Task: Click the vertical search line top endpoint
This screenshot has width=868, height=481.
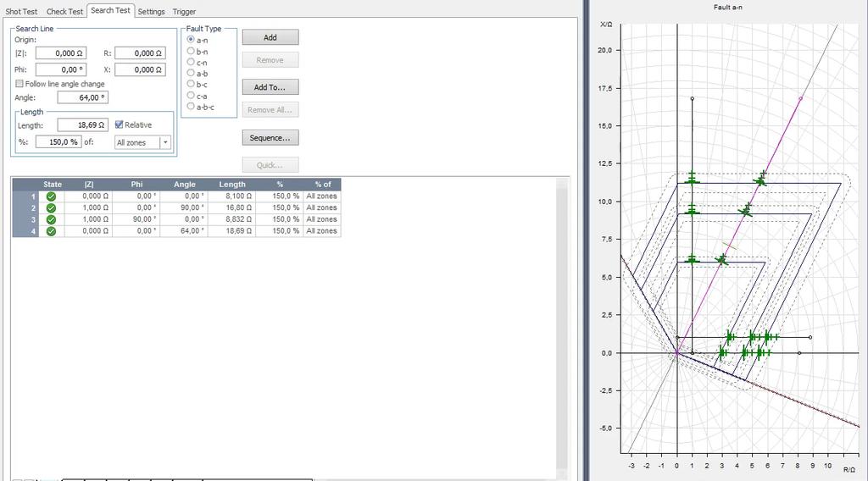Action: [x=692, y=98]
